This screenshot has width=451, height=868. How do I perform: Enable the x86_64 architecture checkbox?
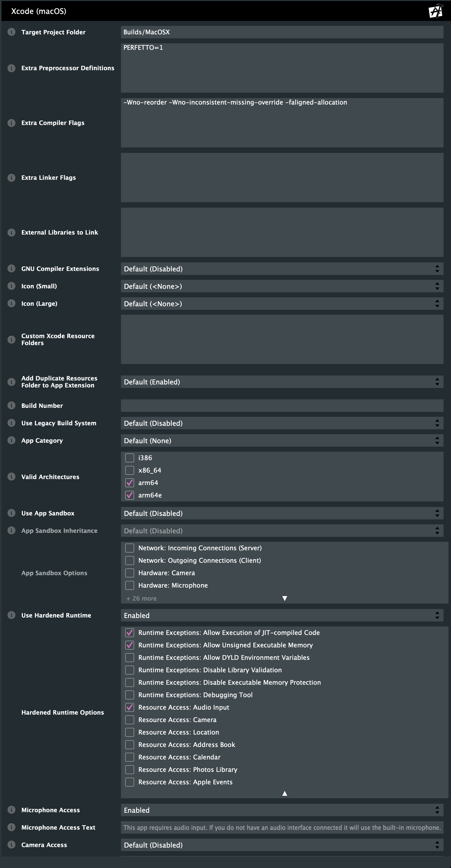point(129,470)
